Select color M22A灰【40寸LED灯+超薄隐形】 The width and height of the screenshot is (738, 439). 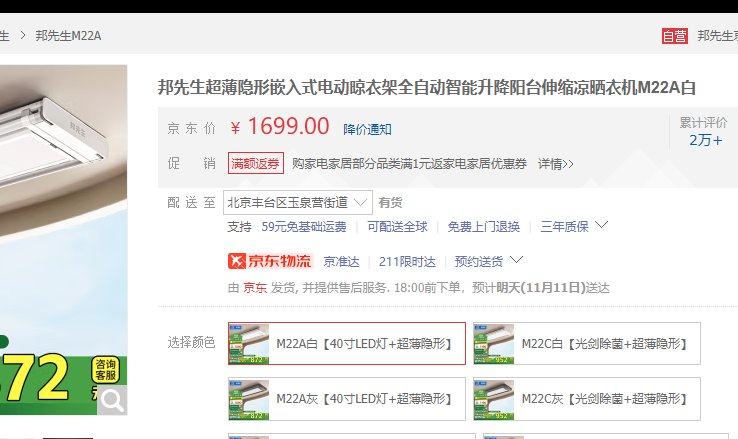(x=347, y=399)
